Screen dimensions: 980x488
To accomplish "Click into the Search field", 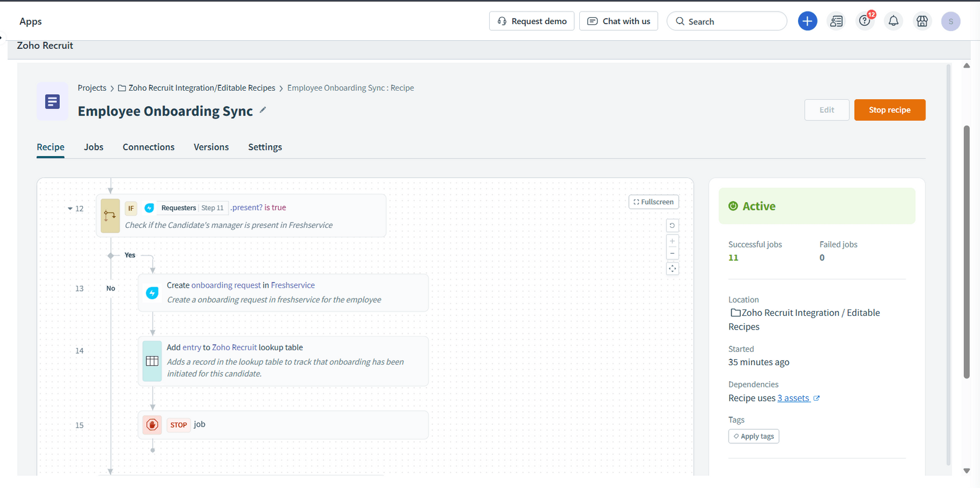I will [x=727, y=21].
